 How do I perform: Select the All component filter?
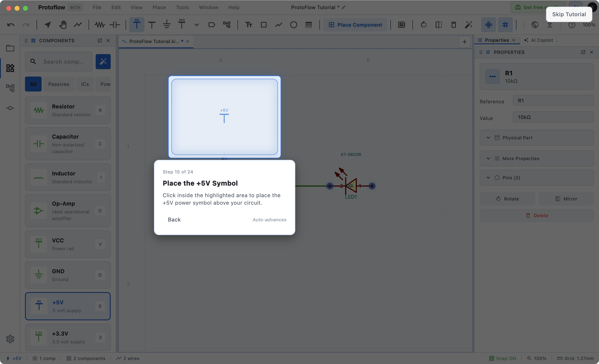point(33,84)
